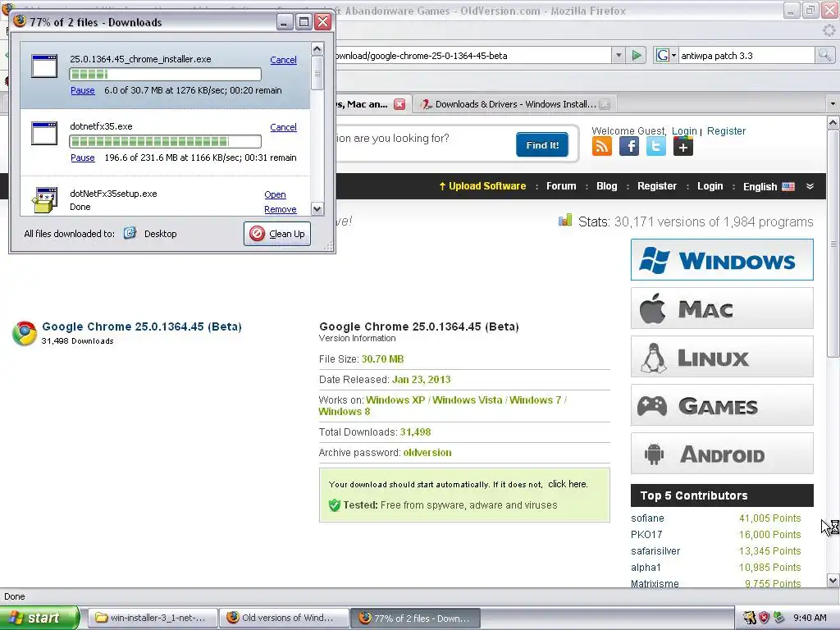Open Blog in the nav bar
The width and height of the screenshot is (840, 630).
[x=606, y=186]
